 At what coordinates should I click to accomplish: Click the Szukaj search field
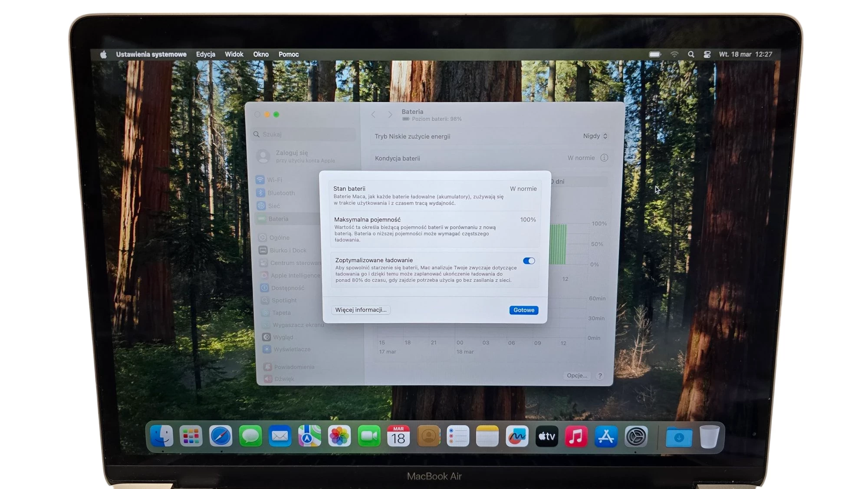(304, 134)
